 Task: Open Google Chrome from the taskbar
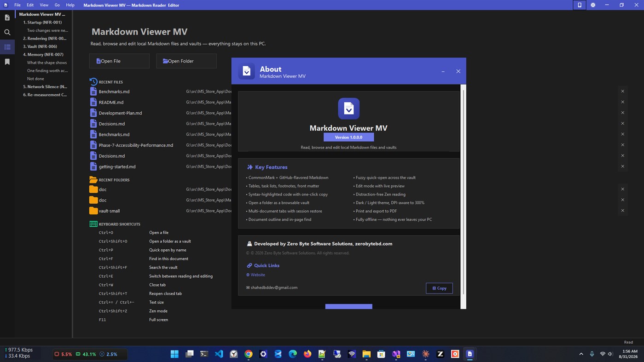pyautogui.click(x=249, y=354)
